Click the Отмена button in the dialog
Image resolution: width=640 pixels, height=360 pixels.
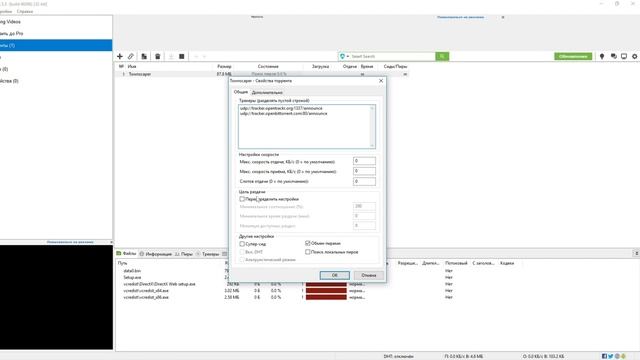[x=369, y=275]
